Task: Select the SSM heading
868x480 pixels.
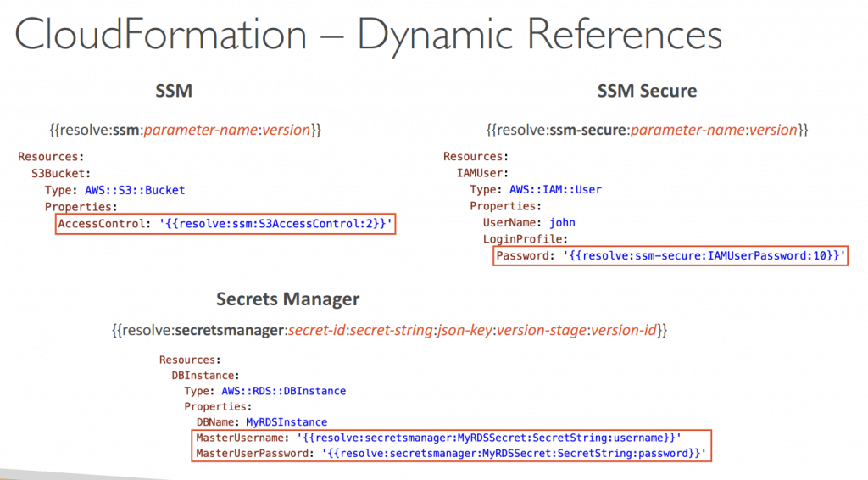Action: pos(174,91)
